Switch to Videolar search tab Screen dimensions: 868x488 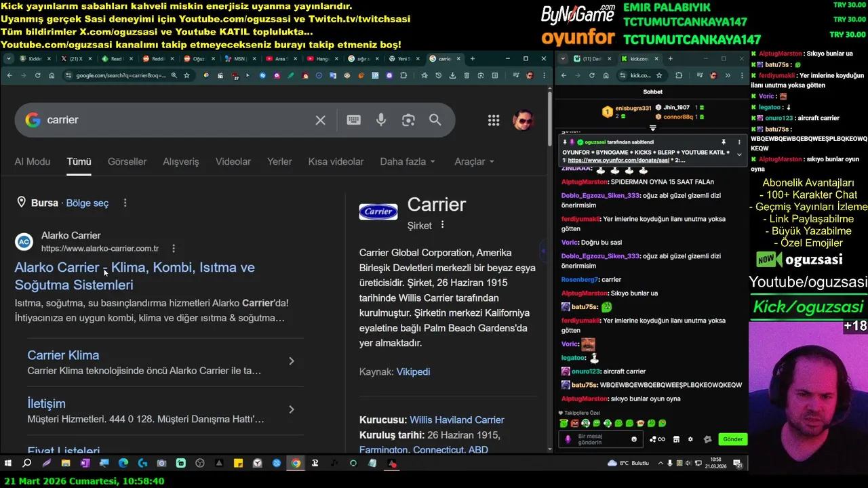pos(233,161)
